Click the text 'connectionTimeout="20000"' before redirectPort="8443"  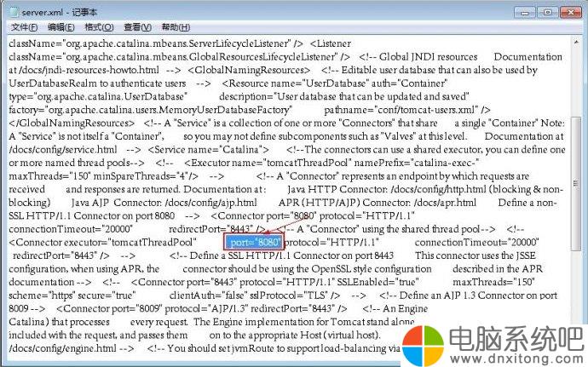pos(71,229)
